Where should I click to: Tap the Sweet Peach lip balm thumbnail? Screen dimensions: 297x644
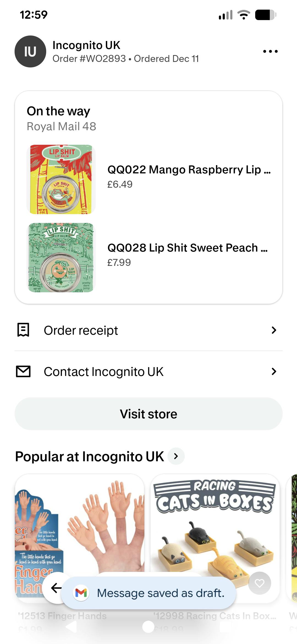[x=61, y=258]
